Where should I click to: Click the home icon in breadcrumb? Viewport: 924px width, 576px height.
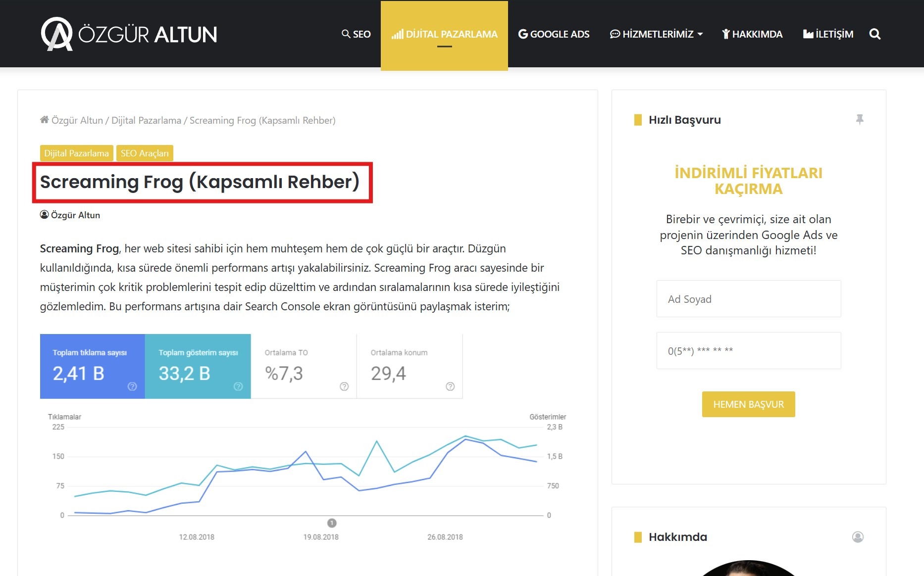[45, 120]
